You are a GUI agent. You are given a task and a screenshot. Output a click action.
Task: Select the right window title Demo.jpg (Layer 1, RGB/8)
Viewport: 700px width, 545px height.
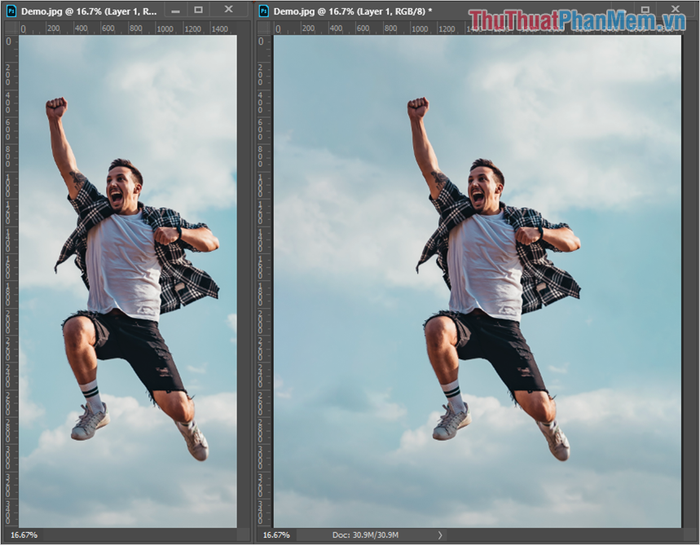[x=353, y=12]
